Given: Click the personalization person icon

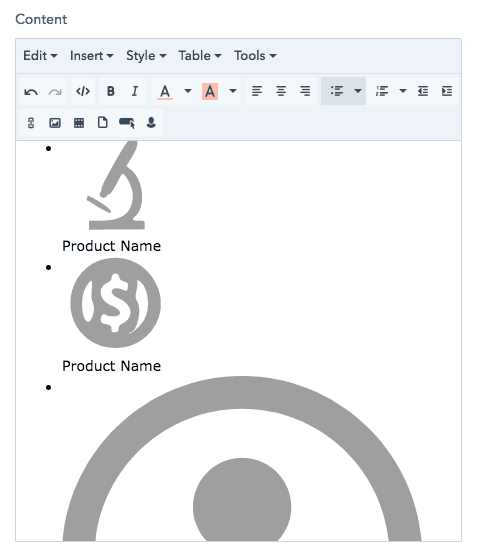Looking at the screenshot, I should pos(151,123).
